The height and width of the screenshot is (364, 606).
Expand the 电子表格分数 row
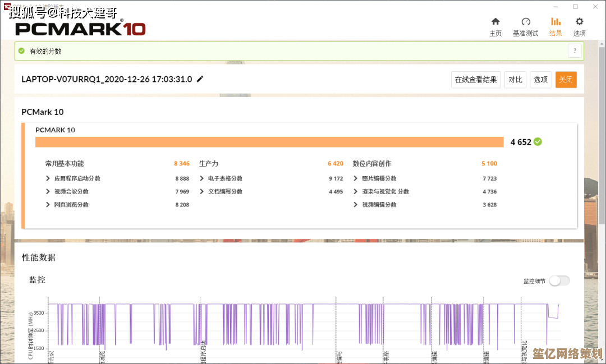pos(202,178)
